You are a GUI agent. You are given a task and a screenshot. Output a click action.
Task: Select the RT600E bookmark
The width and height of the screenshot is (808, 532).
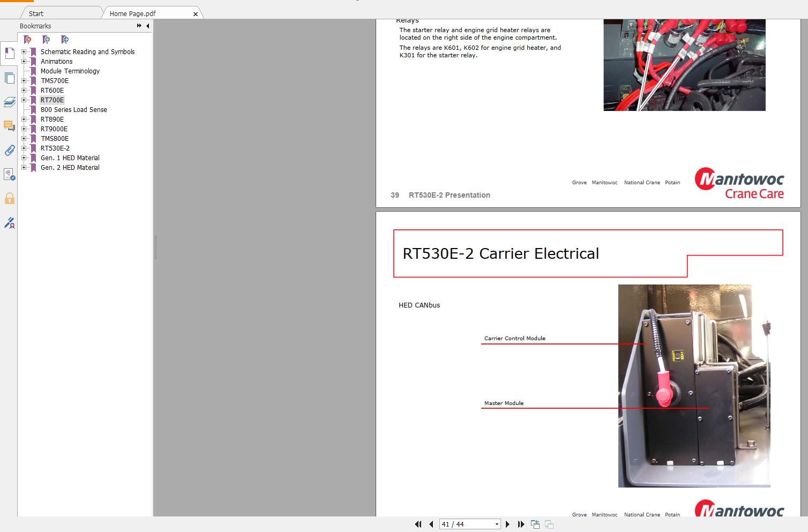[52, 91]
